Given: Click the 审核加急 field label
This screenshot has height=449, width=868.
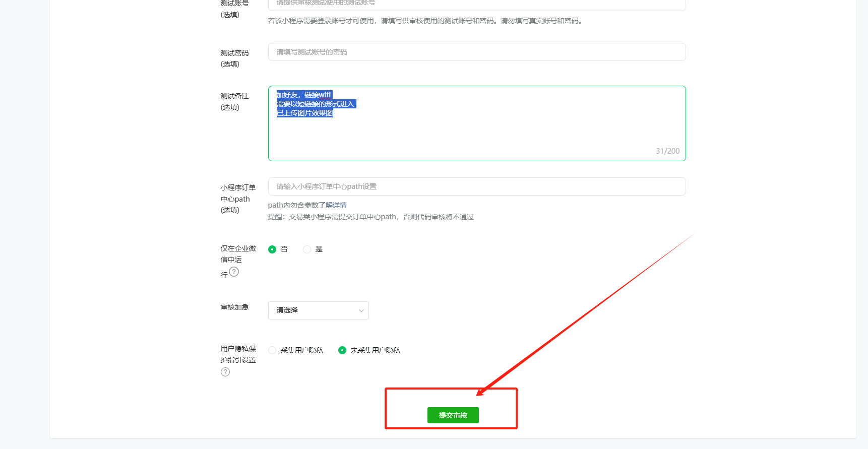Looking at the screenshot, I should [x=234, y=307].
